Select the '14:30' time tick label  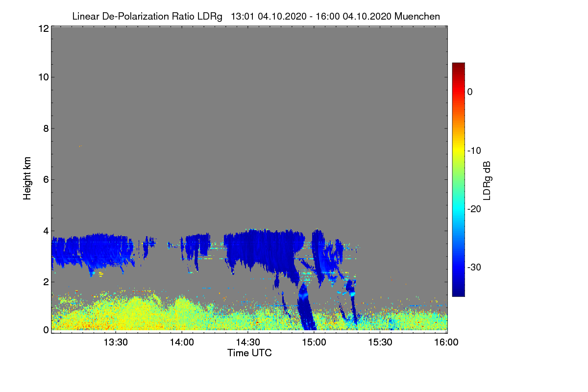tap(248, 343)
